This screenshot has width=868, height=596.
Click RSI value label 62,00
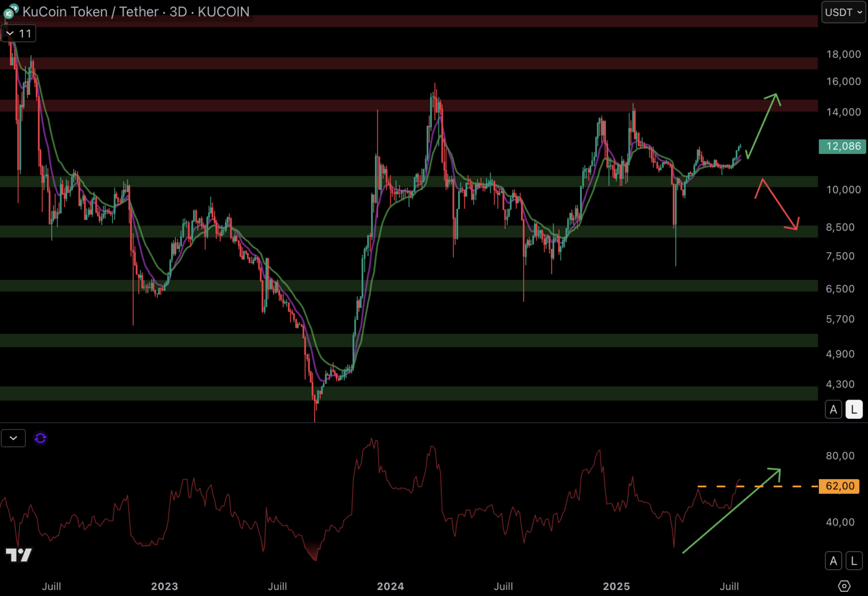click(x=839, y=486)
